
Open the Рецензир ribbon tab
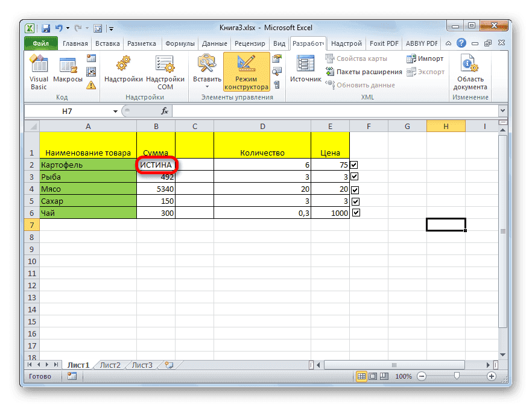pyautogui.click(x=250, y=43)
